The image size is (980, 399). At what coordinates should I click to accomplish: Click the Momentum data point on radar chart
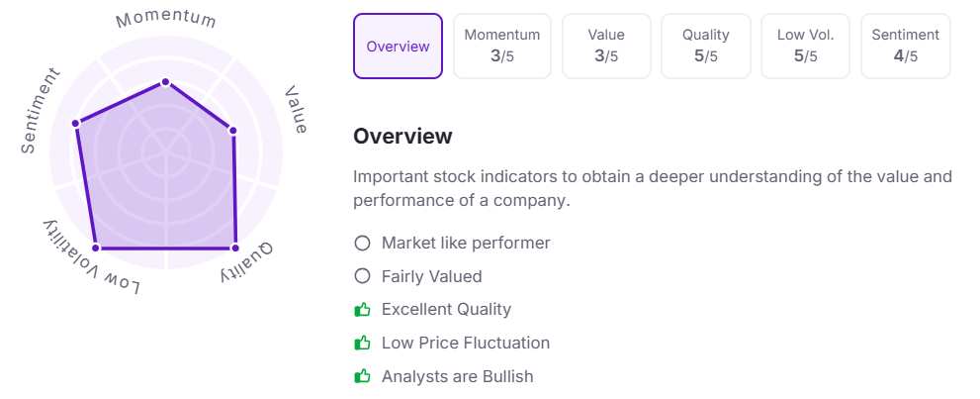(x=165, y=82)
